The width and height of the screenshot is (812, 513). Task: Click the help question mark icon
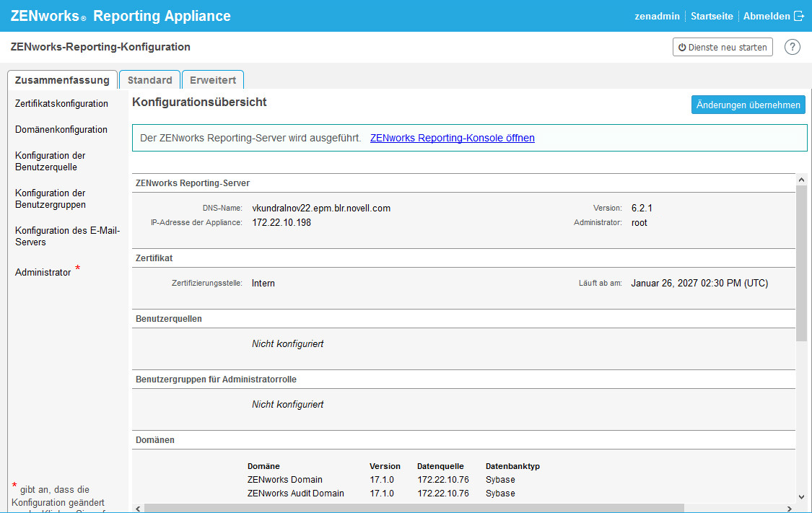pyautogui.click(x=793, y=47)
